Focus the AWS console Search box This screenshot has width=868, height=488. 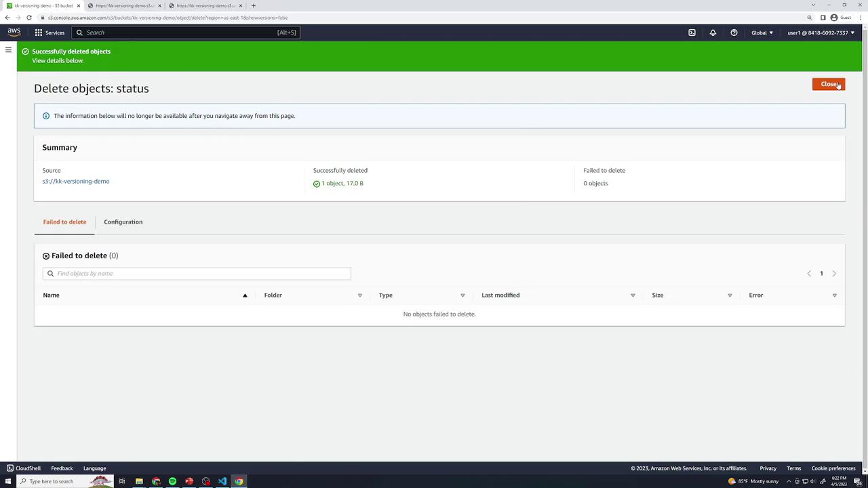[186, 33]
